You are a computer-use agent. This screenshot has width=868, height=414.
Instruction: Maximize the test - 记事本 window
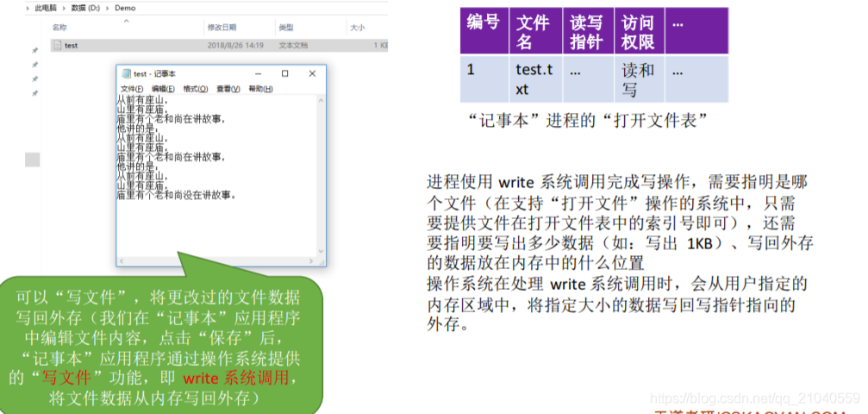click(x=285, y=73)
